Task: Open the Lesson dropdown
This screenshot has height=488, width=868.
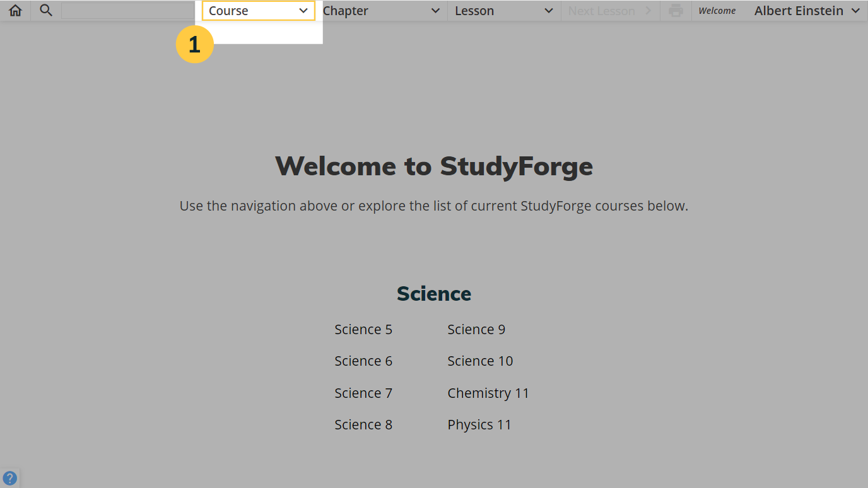Action: tap(503, 10)
